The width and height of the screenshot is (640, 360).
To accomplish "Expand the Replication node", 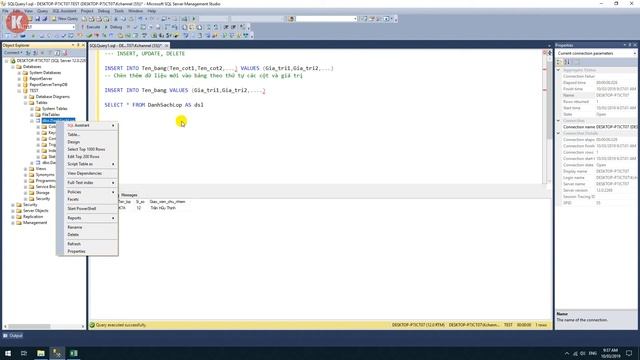I will pyautogui.click(x=13, y=217).
